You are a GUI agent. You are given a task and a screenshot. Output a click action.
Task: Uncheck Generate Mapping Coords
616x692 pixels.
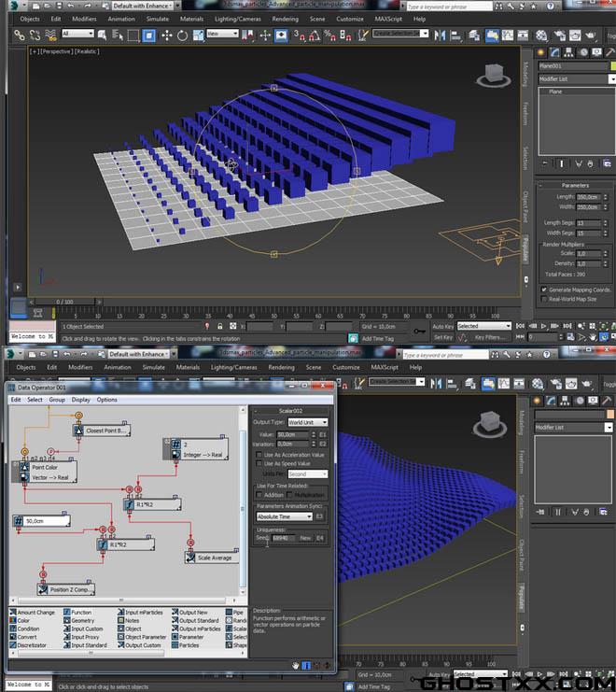pyautogui.click(x=544, y=290)
